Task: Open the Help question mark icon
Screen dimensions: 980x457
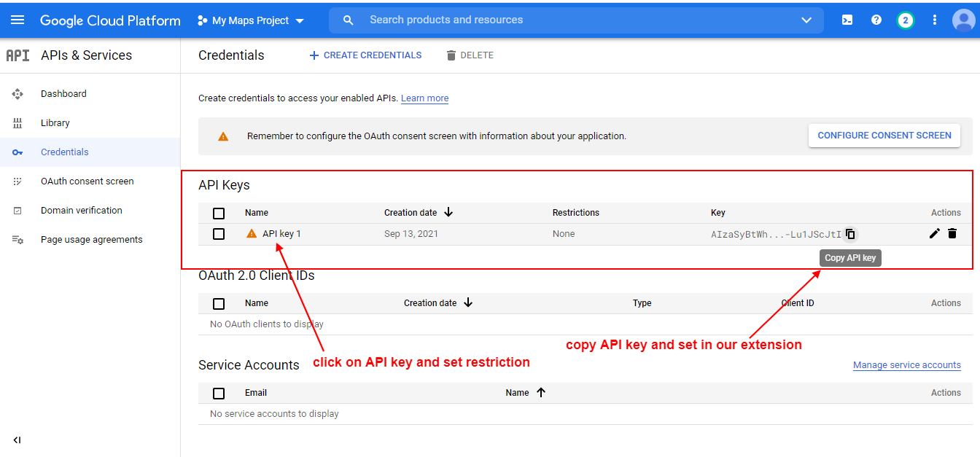Action: [x=876, y=20]
